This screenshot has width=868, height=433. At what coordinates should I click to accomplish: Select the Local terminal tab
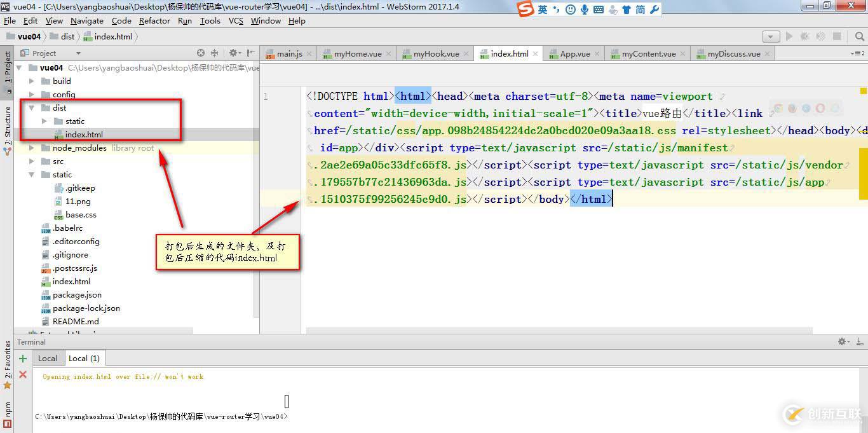[x=48, y=359]
